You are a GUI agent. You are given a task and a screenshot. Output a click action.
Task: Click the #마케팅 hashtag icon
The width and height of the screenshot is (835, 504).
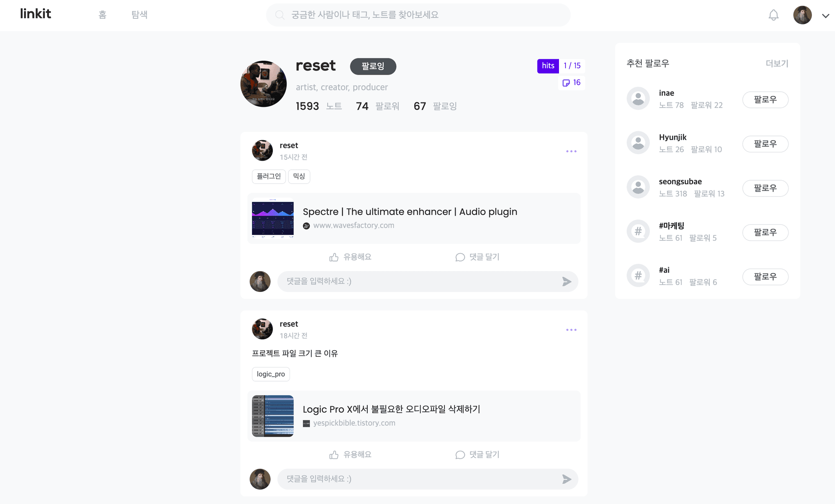pyautogui.click(x=638, y=231)
